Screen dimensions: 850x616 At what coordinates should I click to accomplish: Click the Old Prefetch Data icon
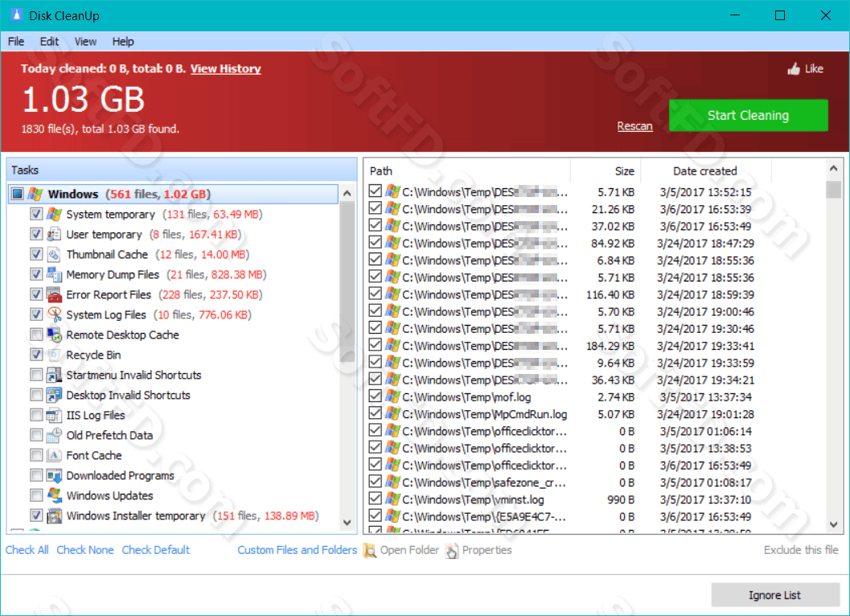coord(54,435)
